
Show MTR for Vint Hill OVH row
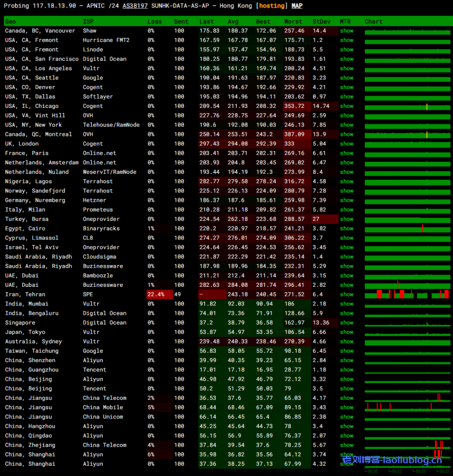point(346,115)
